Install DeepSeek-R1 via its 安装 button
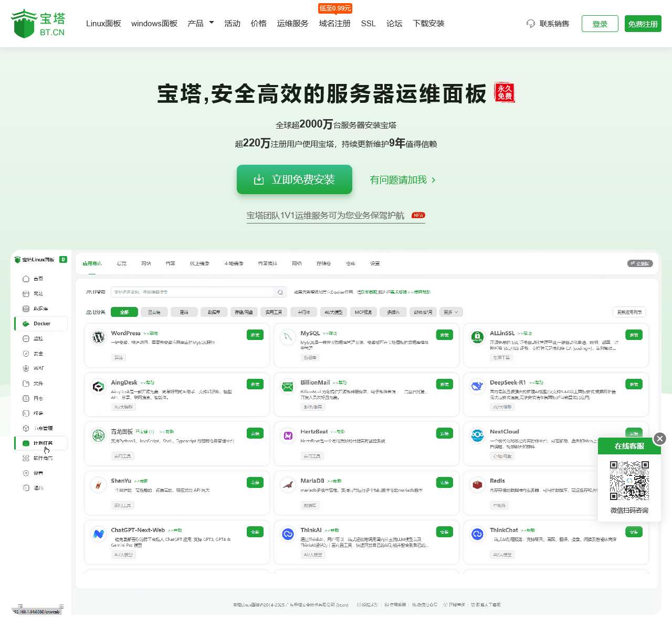 point(634,384)
